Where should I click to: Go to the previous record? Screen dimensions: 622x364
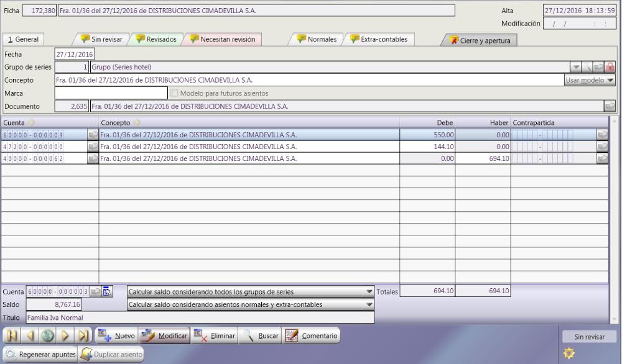30,336
